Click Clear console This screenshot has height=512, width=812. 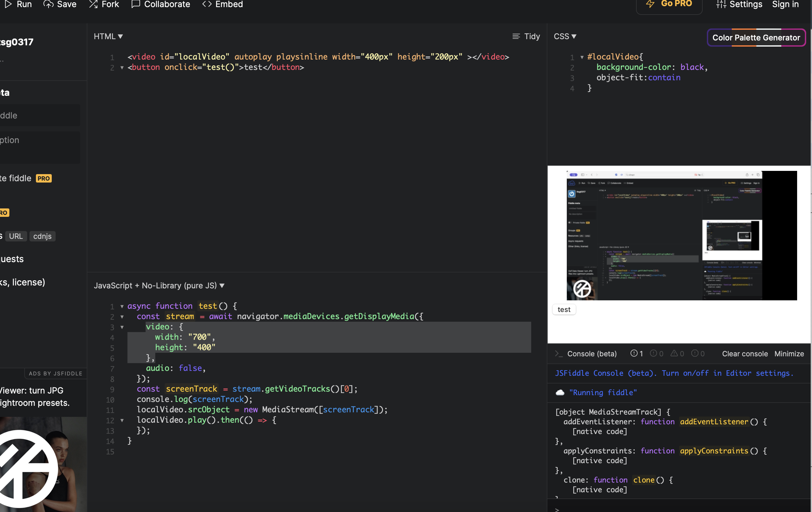[x=745, y=354]
